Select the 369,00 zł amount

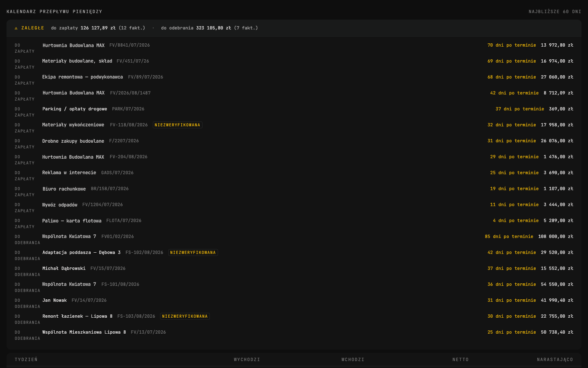(561, 109)
